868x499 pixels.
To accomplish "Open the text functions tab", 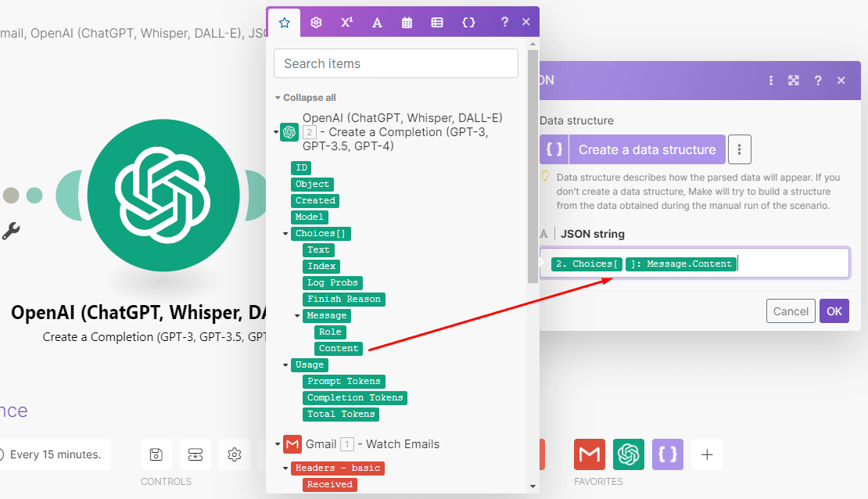I will point(377,23).
